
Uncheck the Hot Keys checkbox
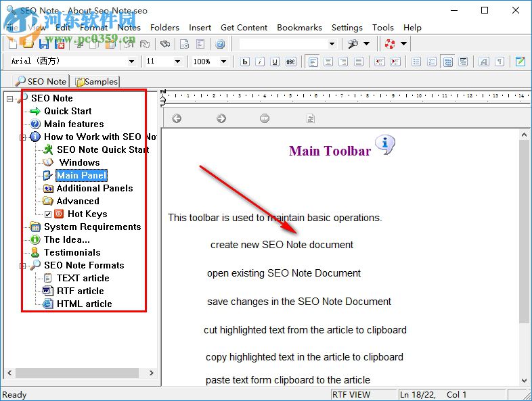coord(48,214)
